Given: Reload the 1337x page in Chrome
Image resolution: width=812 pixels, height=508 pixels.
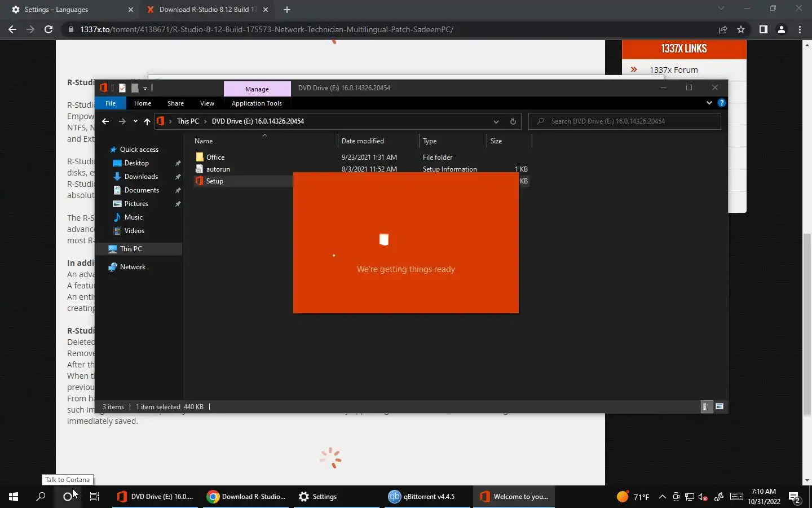Looking at the screenshot, I should (x=48, y=29).
